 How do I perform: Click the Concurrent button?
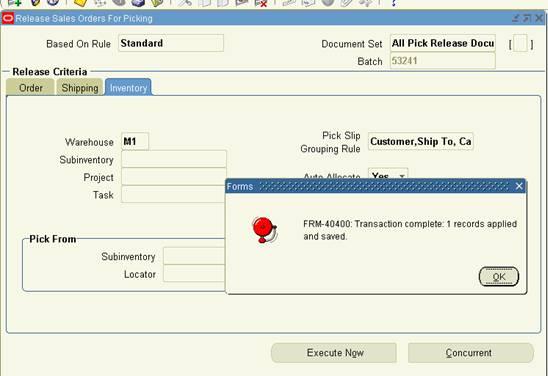[x=471, y=353]
